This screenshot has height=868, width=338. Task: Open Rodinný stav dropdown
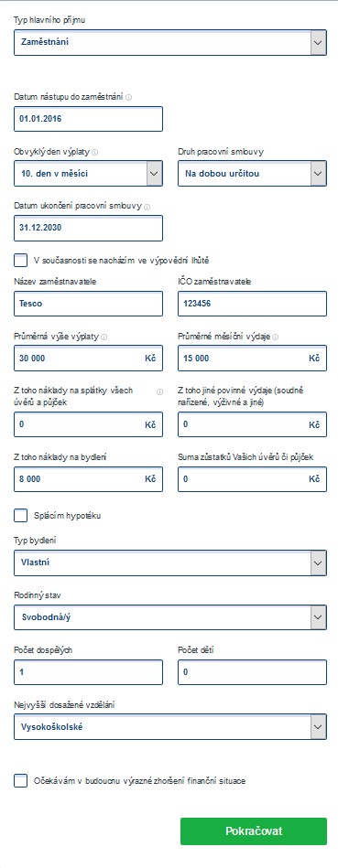pos(170,617)
